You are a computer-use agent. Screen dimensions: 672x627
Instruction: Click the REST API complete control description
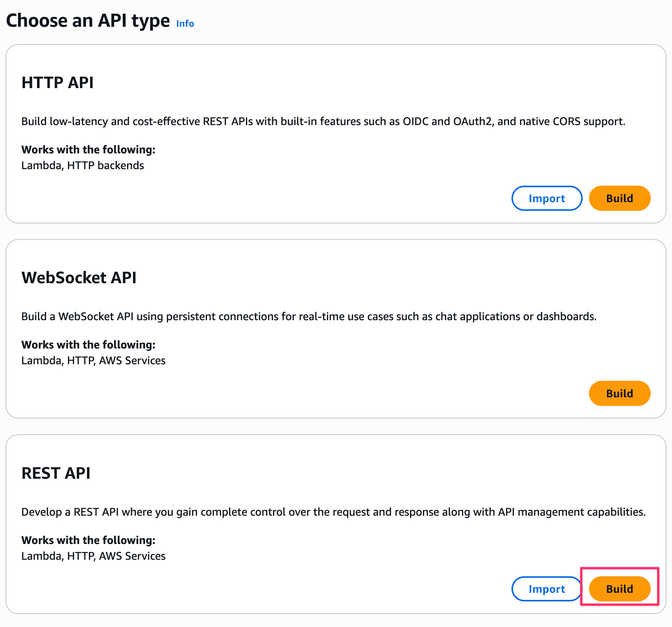tap(333, 512)
